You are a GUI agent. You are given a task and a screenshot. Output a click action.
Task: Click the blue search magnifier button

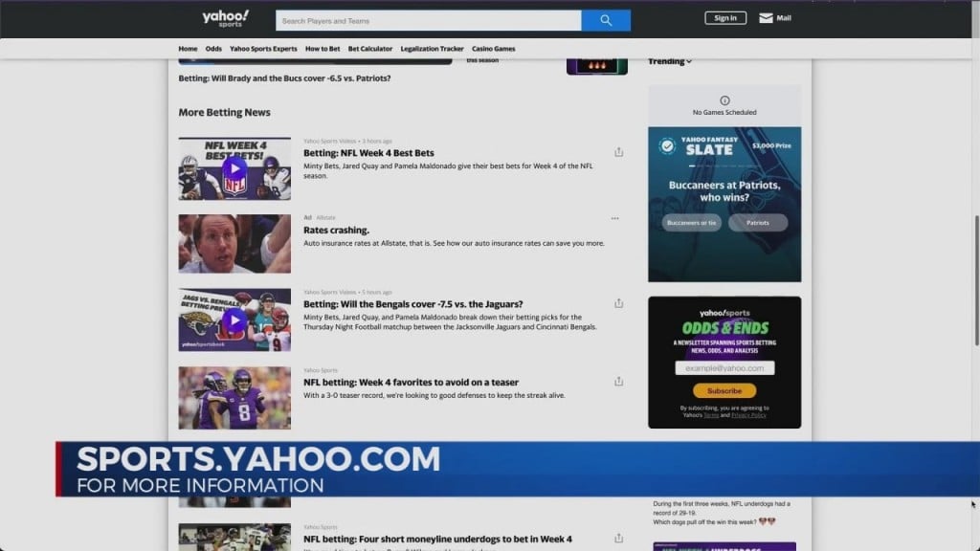[x=606, y=21]
